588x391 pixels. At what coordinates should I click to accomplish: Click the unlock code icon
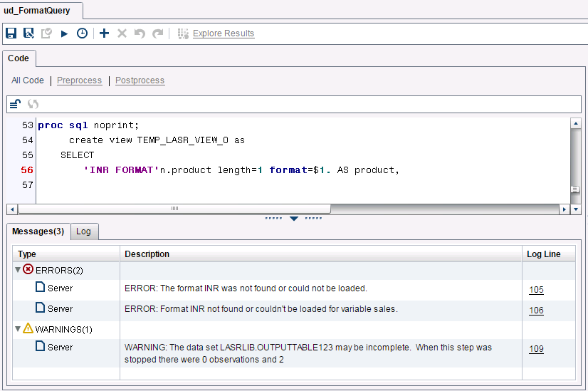pyautogui.click(x=15, y=104)
